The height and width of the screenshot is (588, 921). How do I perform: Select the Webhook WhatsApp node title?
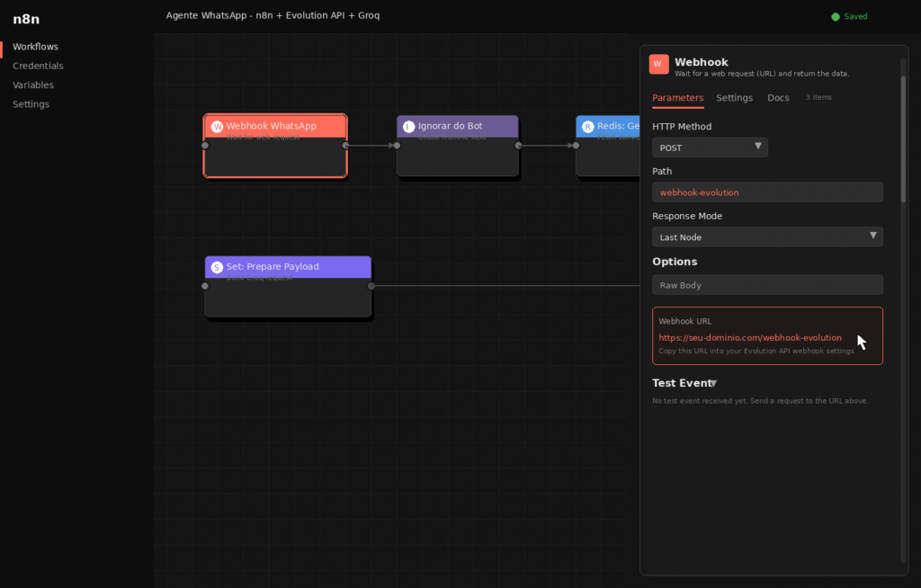click(x=271, y=126)
